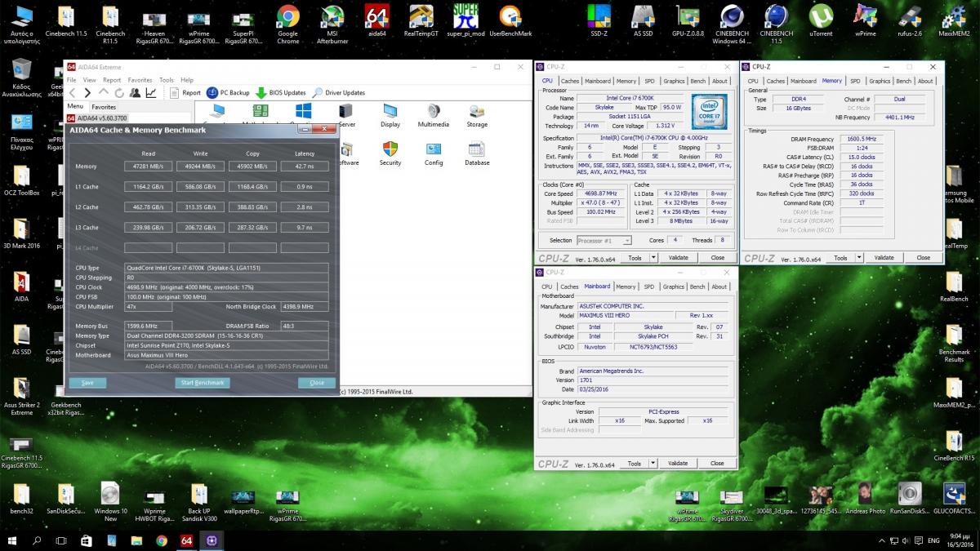Open the Database category in AIDA64
Viewport: 980px width, 551px height.
coord(477,153)
